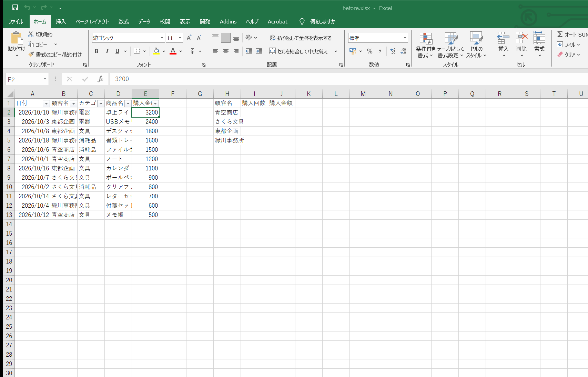The width and height of the screenshot is (588, 377).
Task: Apply the red font color
Action: [173, 51]
